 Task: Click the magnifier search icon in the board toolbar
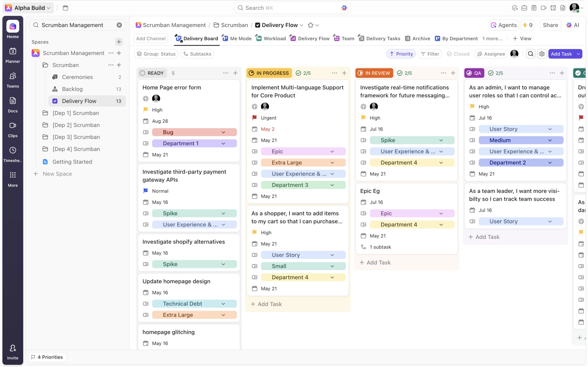530,54
